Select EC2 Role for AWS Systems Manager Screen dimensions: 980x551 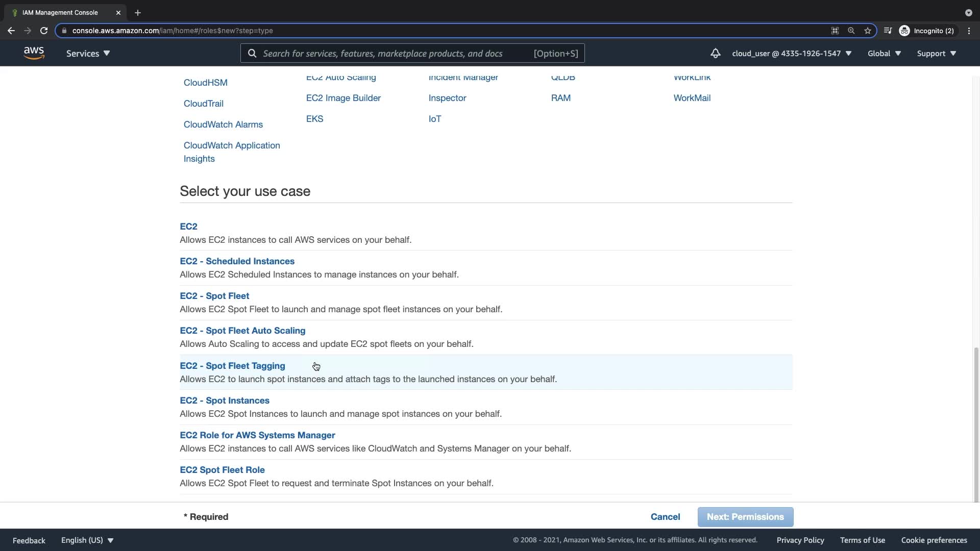(257, 435)
